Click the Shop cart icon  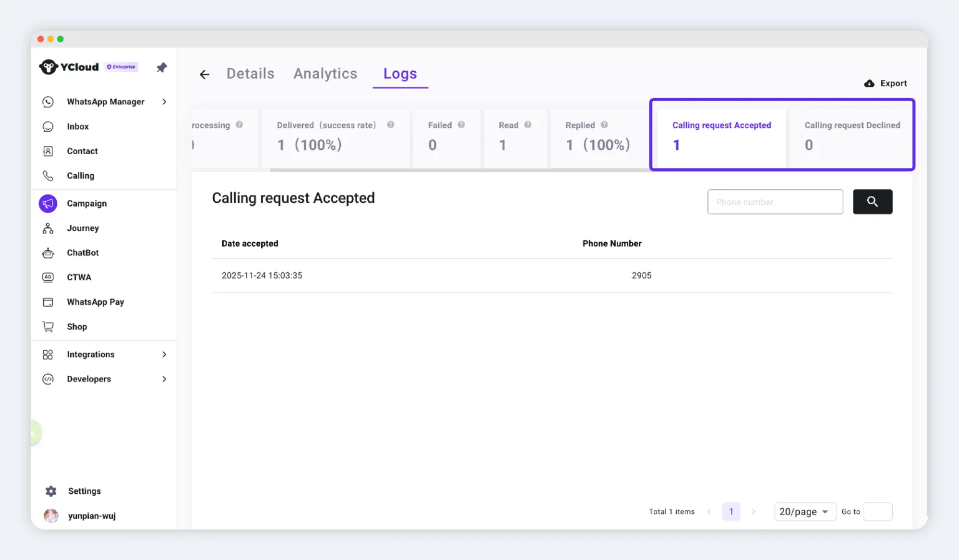click(x=48, y=327)
